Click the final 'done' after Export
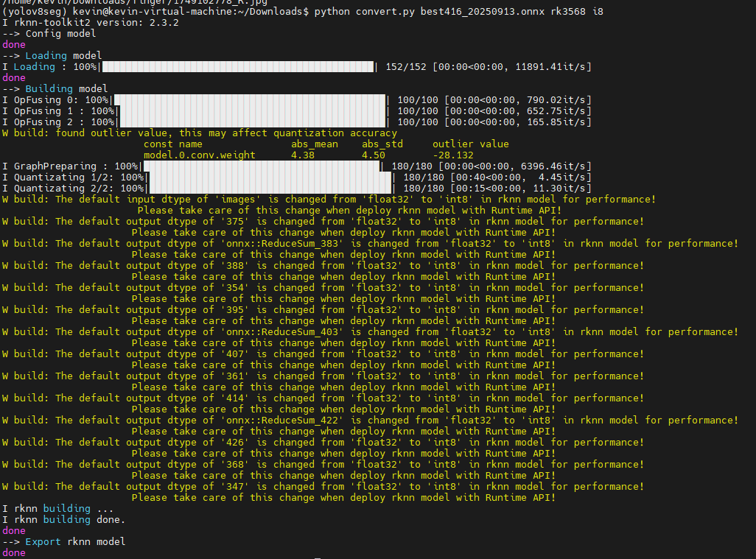This screenshot has height=559, width=756. [x=14, y=552]
